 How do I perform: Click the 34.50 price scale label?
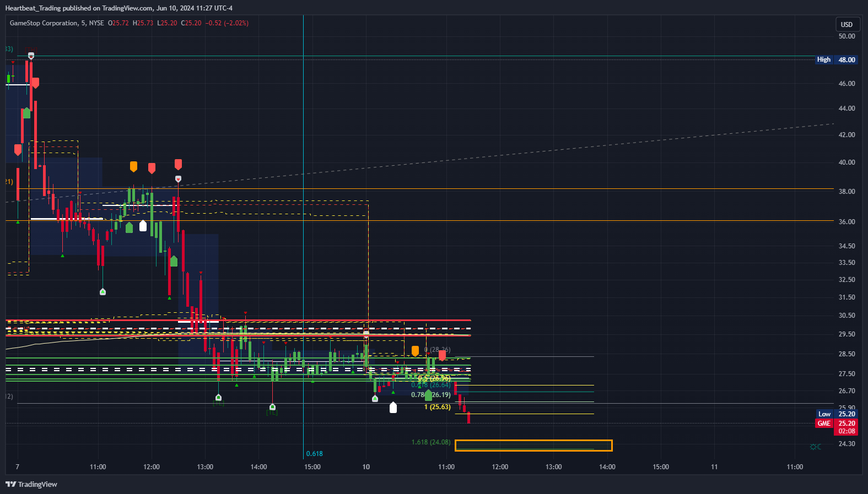point(847,246)
